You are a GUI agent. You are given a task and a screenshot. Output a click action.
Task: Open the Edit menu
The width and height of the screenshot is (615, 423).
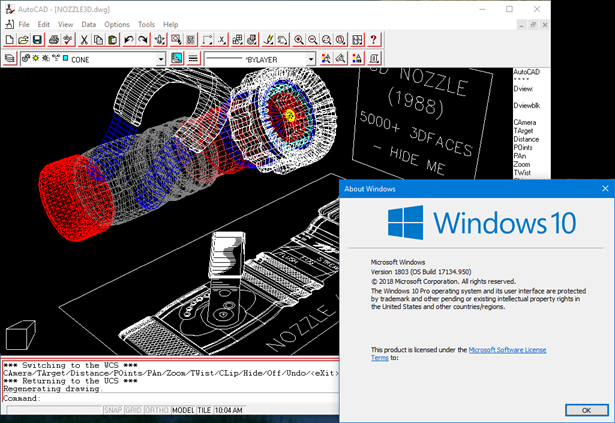point(44,24)
